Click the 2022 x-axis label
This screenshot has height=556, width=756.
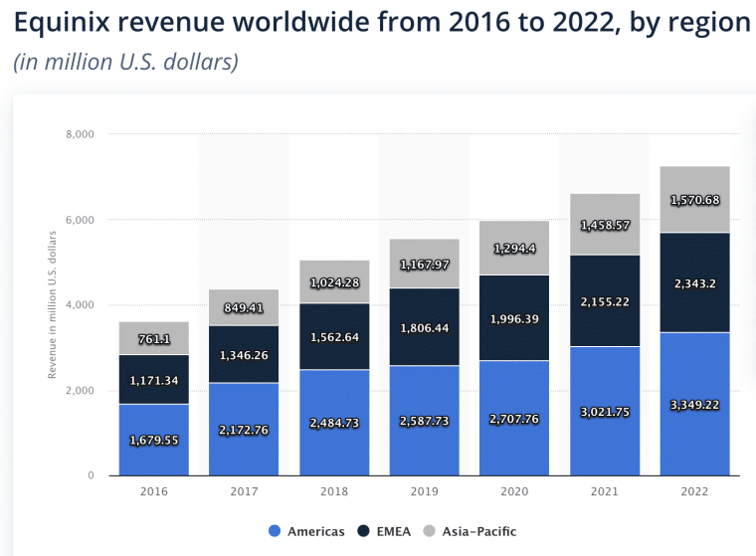694,491
